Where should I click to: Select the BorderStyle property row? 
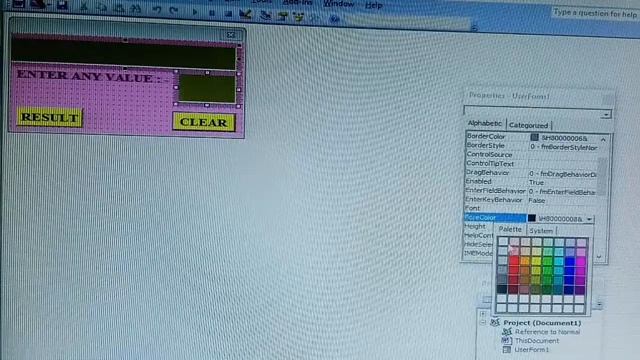click(x=532, y=146)
